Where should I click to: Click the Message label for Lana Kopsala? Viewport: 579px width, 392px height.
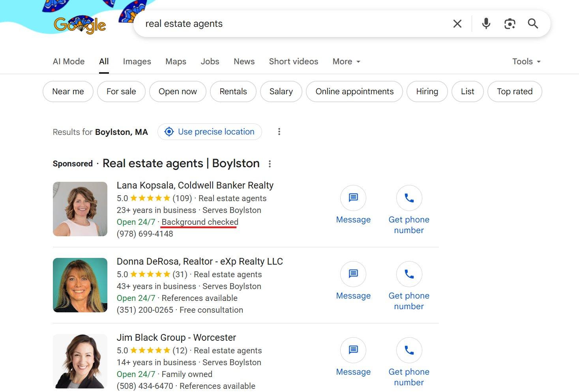coord(353,220)
